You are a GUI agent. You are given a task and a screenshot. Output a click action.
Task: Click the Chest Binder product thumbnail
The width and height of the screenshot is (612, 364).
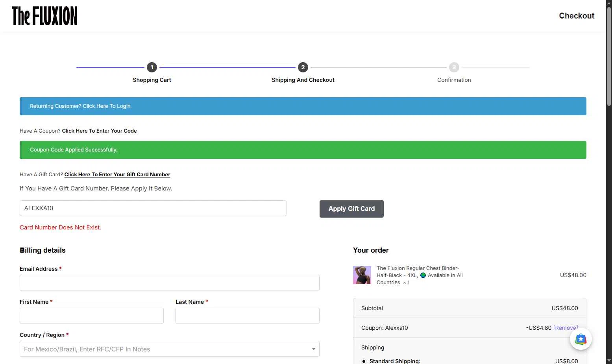point(362,275)
